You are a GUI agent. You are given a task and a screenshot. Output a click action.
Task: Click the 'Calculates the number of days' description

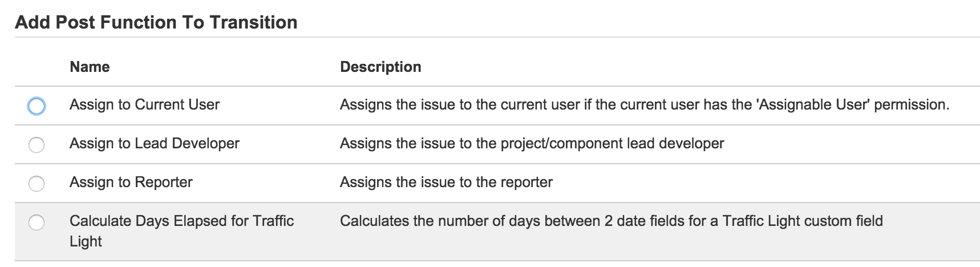pyautogui.click(x=611, y=221)
